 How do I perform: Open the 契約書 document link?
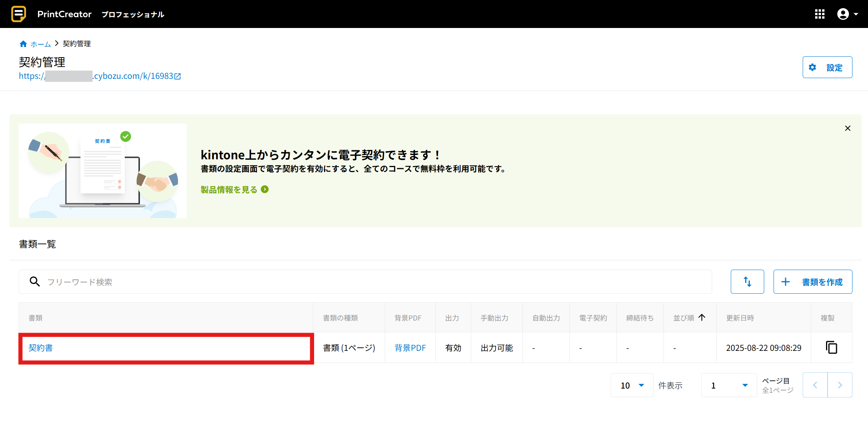tap(41, 348)
